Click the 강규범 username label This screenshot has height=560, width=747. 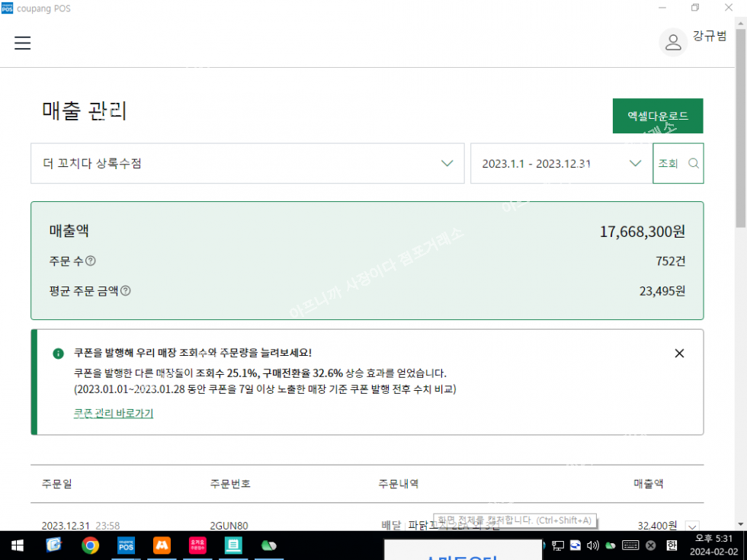[x=709, y=37]
